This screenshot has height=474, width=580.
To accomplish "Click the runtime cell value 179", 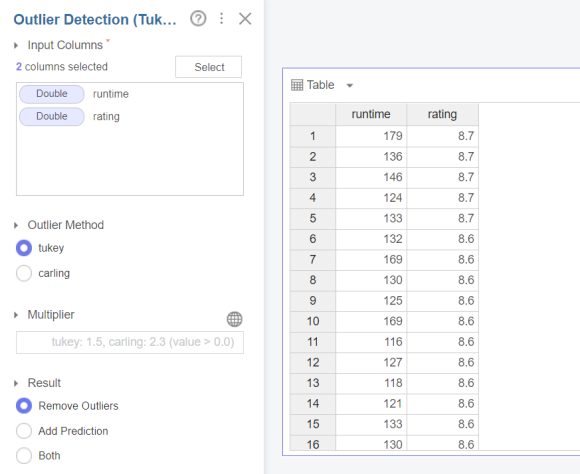I will point(371,136).
